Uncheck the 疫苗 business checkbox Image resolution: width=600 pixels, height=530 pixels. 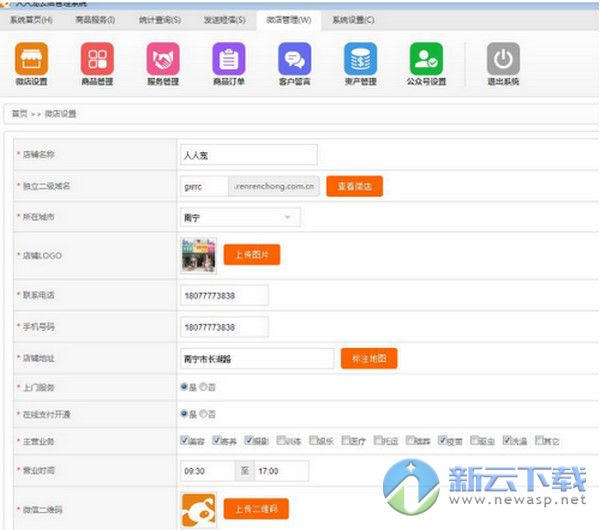pyautogui.click(x=442, y=440)
